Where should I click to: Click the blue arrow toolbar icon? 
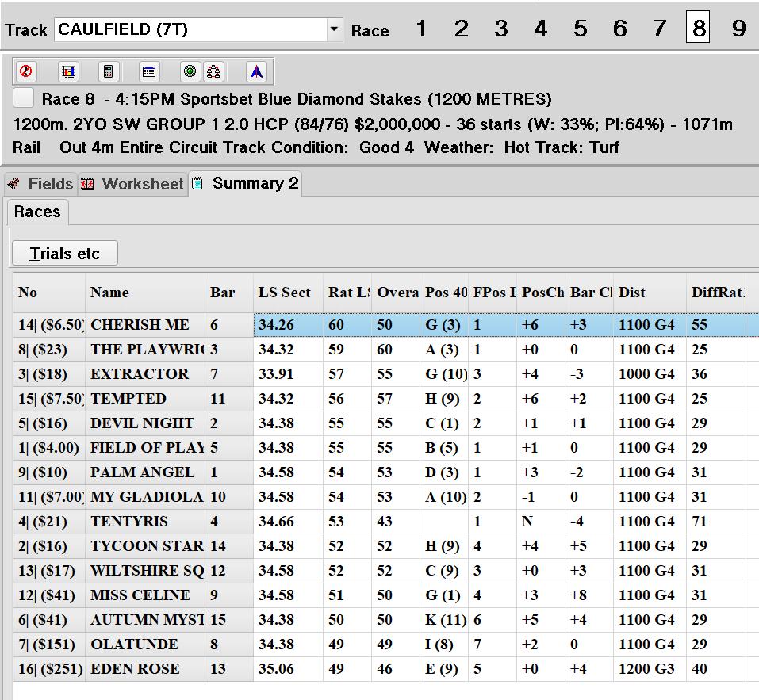255,72
